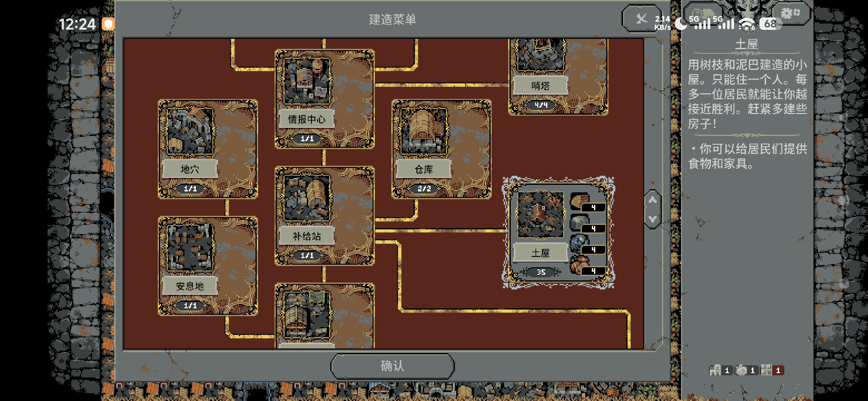Click the 4/4 counter on 哨塔 card
The height and width of the screenshot is (401, 868).
(541, 105)
